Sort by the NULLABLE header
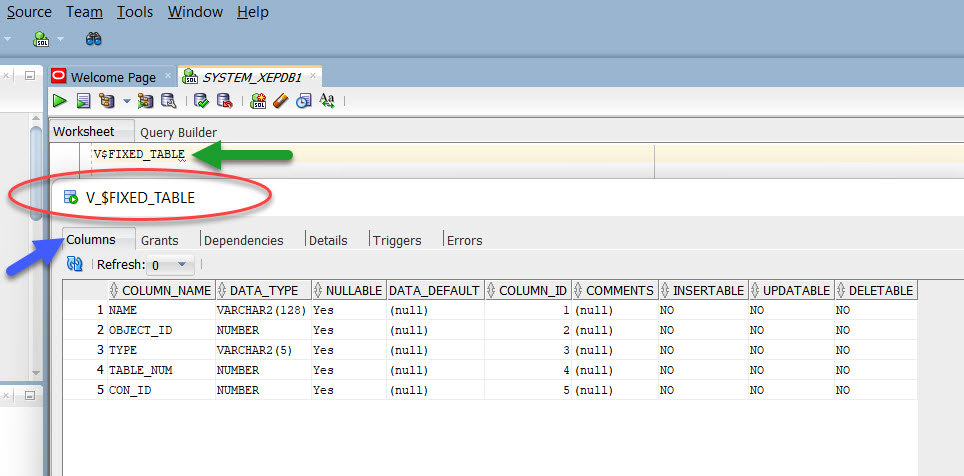Image resolution: width=964 pixels, height=476 pixels. point(349,290)
